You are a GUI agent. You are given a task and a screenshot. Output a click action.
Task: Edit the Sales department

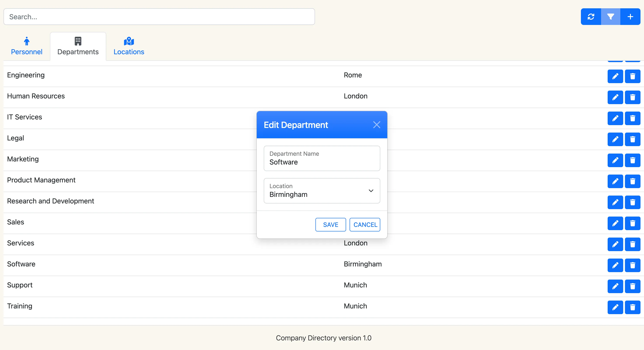615,223
